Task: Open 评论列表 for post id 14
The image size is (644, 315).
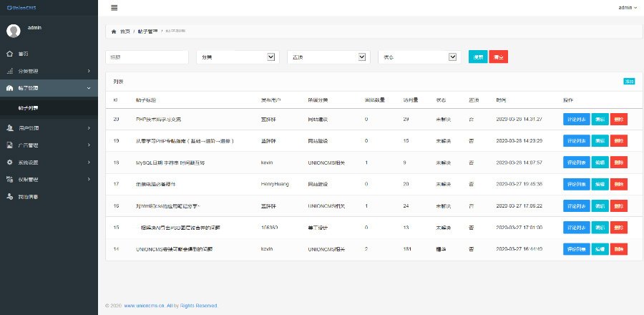Action: pyautogui.click(x=577, y=249)
